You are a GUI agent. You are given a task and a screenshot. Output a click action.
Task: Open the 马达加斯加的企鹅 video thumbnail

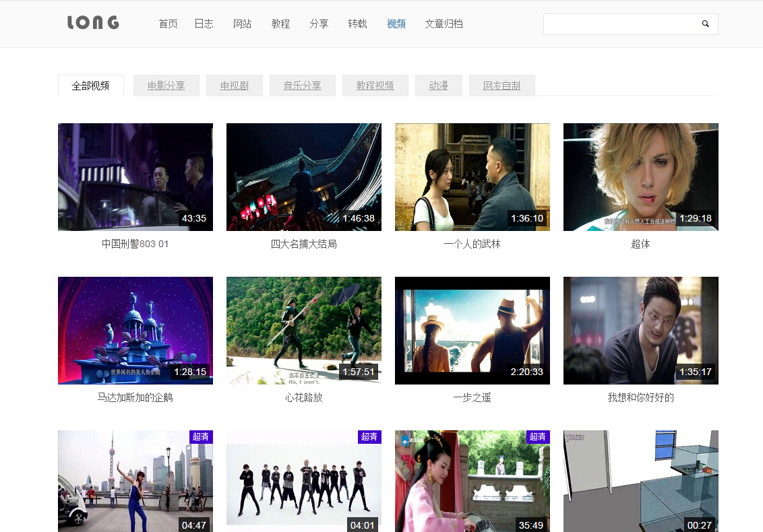click(135, 331)
